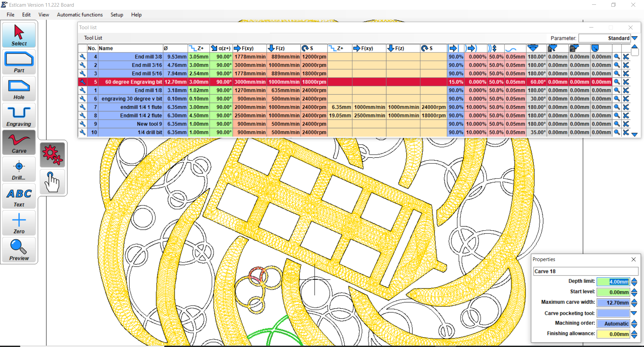Click 12000rpm cell for End mill 3/8
The image size is (644, 347).
pos(314,57)
